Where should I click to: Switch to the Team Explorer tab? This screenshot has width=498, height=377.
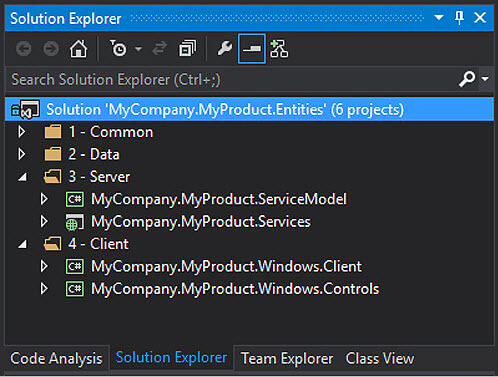tap(287, 359)
